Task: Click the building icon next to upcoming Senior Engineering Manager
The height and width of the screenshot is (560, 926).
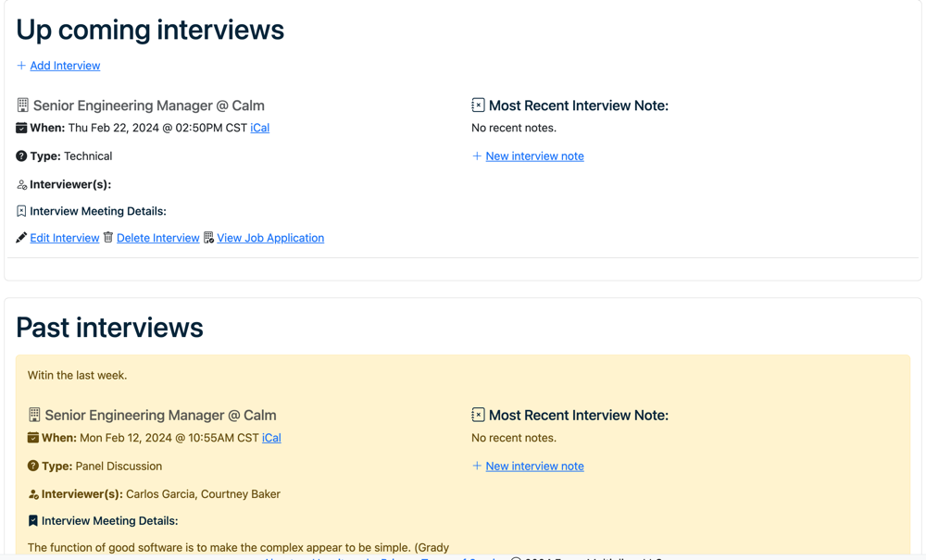Action: tap(22, 105)
